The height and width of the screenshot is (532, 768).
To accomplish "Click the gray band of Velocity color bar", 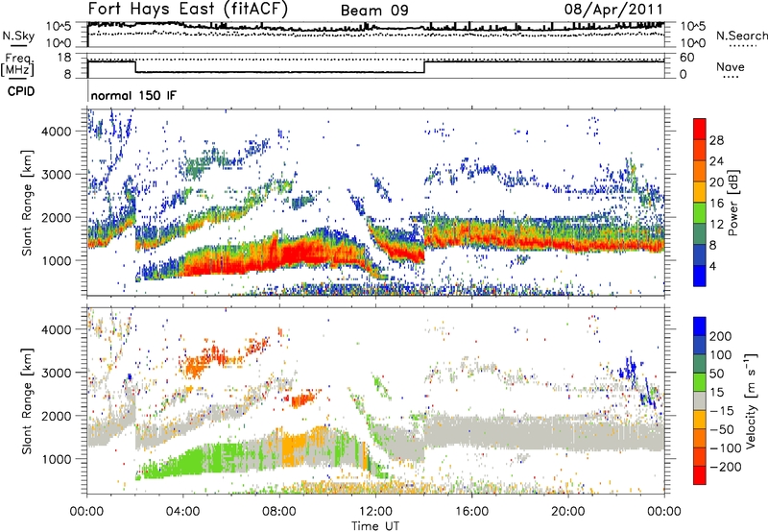I will pyautogui.click(x=700, y=401).
